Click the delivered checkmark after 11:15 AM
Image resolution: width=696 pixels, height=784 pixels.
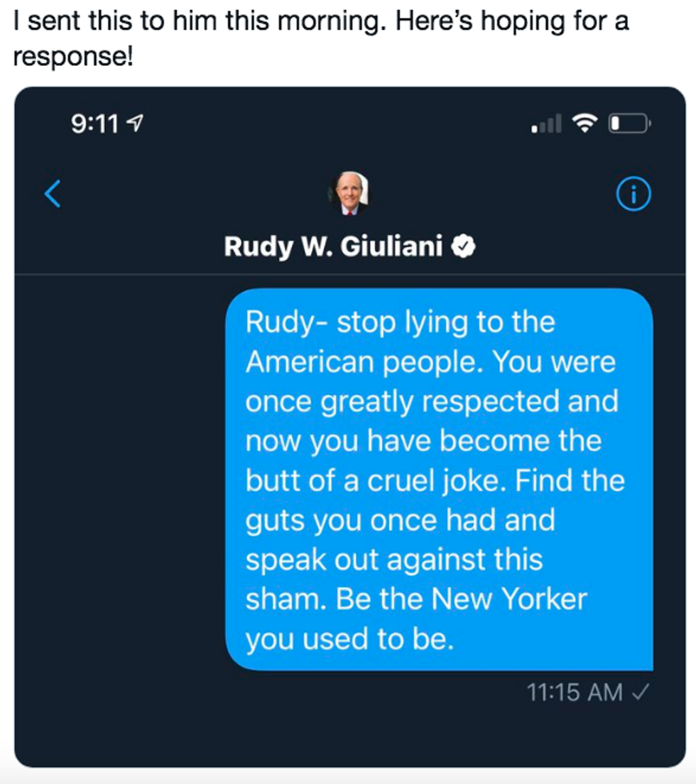point(640,692)
